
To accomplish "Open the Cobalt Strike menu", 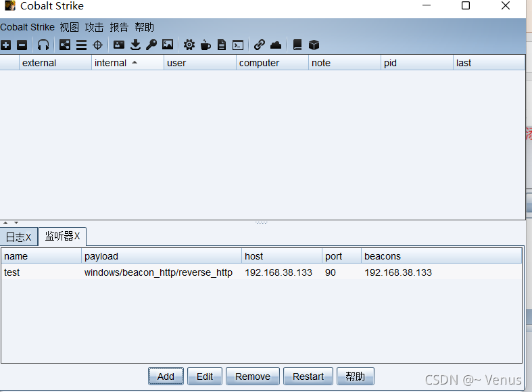I will click(x=28, y=27).
